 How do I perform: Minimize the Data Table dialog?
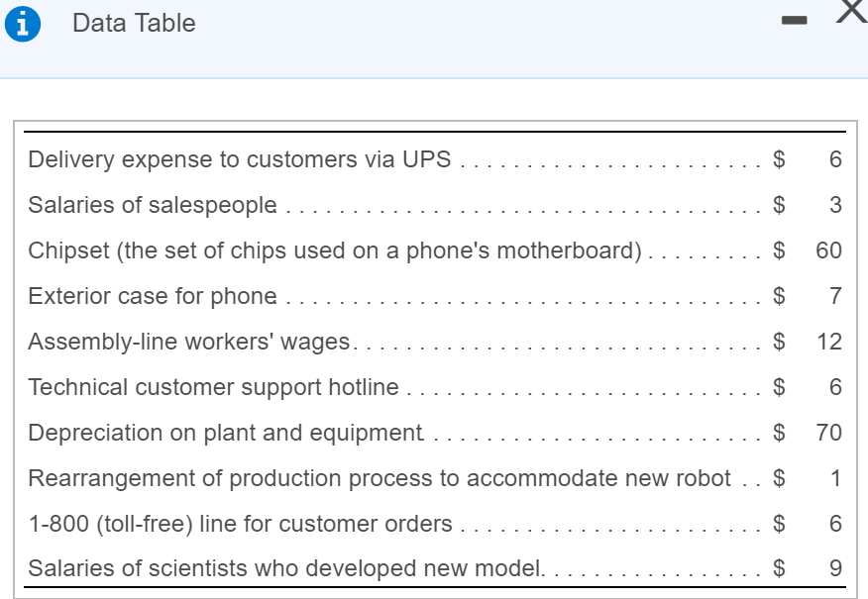click(x=794, y=20)
